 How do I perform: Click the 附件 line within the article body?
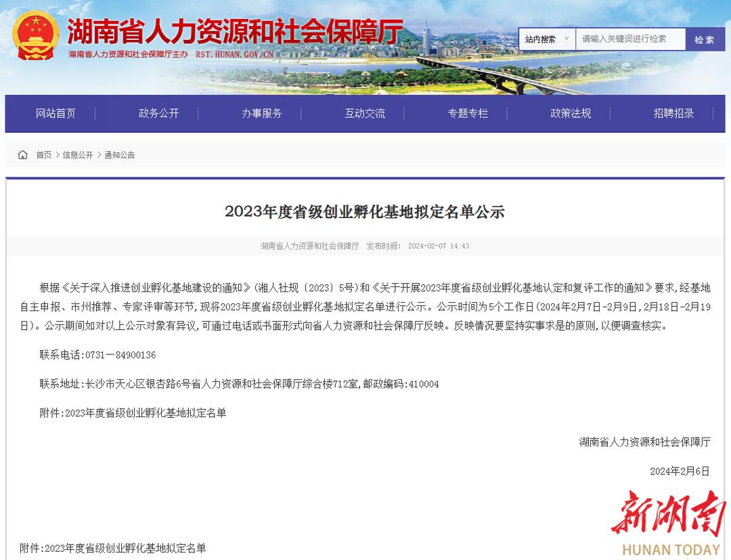pyautogui.click(x=133, y=412)
